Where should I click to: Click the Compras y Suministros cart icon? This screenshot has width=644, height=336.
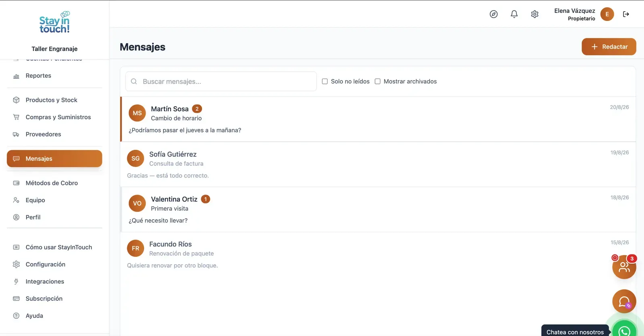(x=16, y=117)
